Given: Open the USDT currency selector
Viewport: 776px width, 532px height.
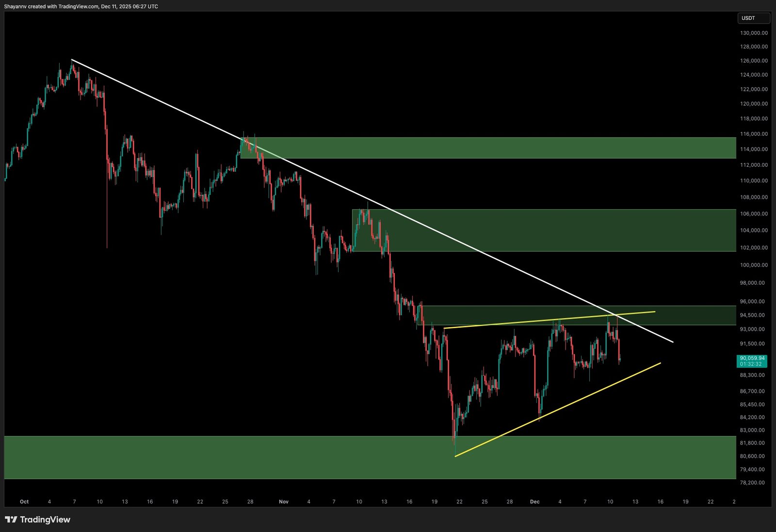Looking at the screenshot, I should tap(753, 18).
